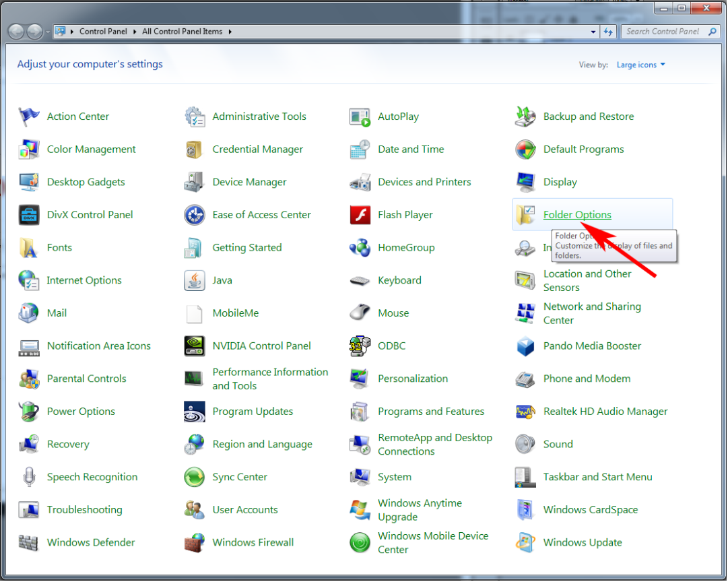Screen dimensions: 728x582
Task: Click the Administrative Tools gear icon
Action: click(194, 117)
